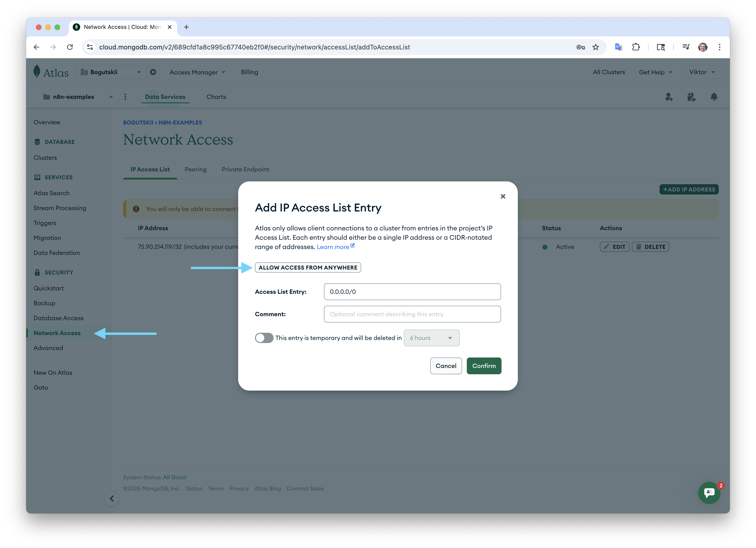Focus the Comment input field
This screenshot has width=756, height=548.
(412, 314)
